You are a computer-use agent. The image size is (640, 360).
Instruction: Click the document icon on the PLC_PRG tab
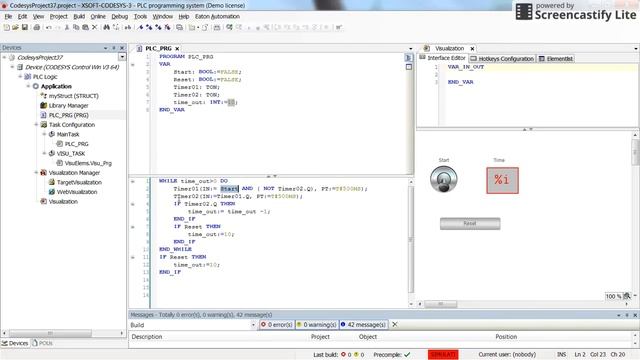tap(139, 48)
